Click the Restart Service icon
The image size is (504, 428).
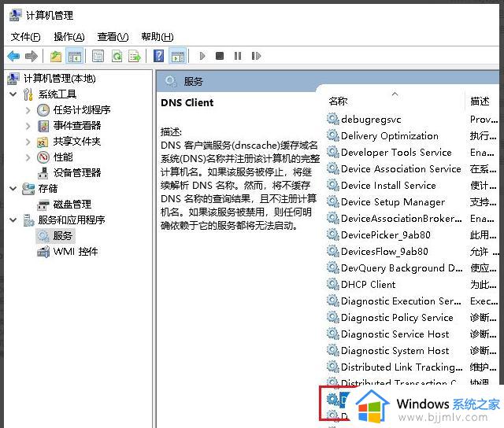pyautogui.click(x=256, y=56)
